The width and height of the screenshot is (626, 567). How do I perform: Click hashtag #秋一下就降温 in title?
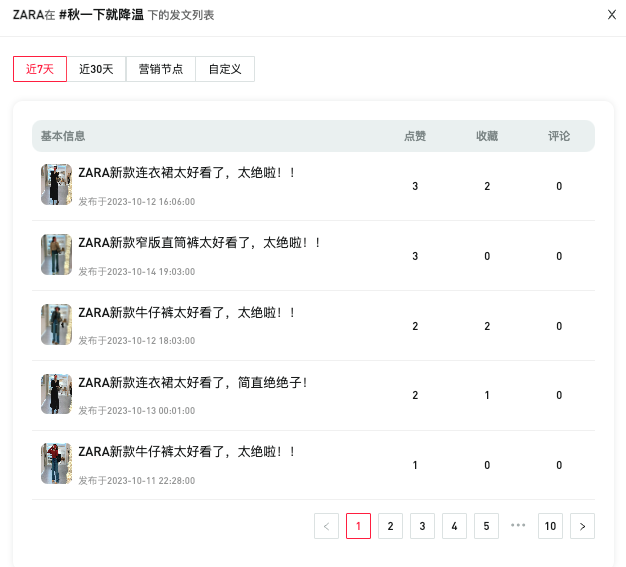101,15
